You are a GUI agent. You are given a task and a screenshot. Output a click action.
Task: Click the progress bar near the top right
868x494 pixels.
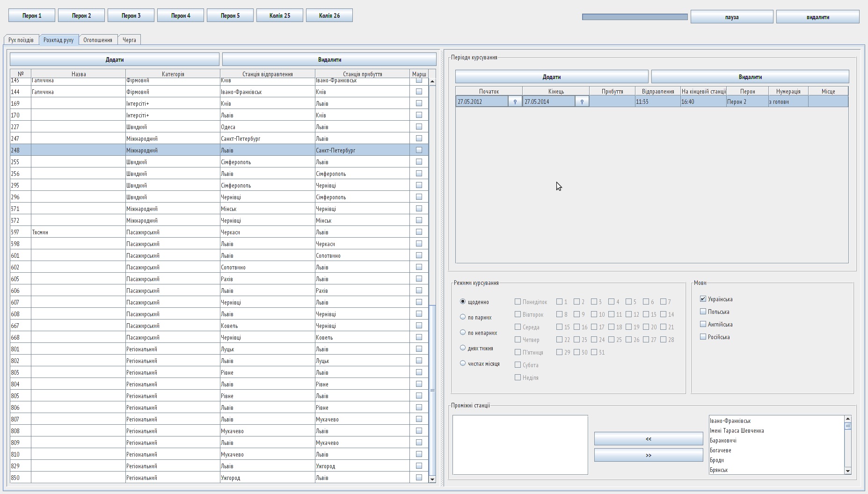pos(635,16)
